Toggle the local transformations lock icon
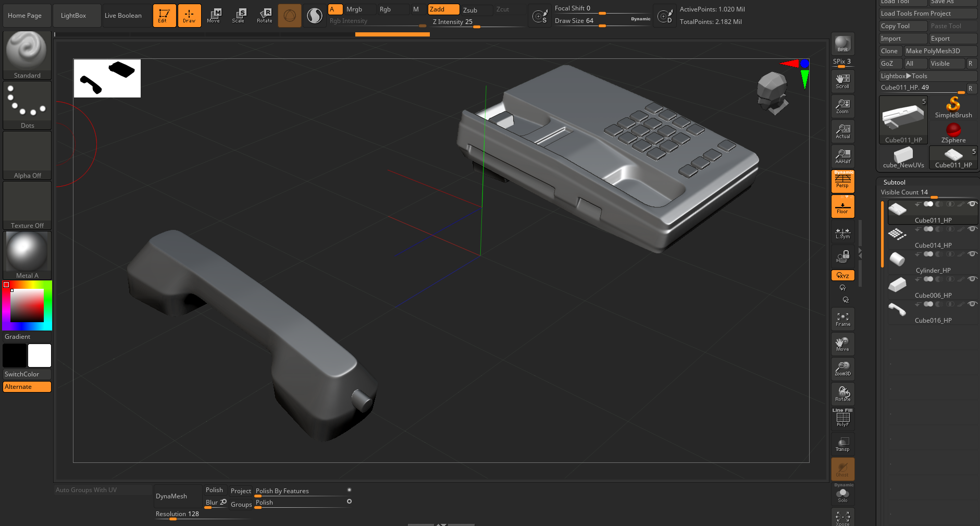The image size is (980, 526). [842, 256]
